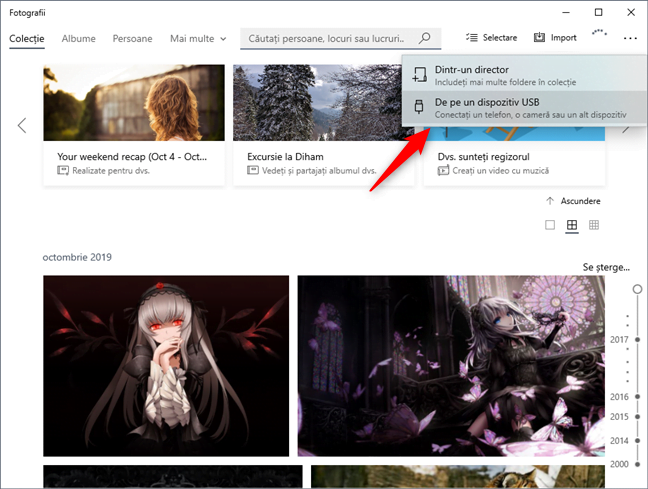
Task: Open the Import menu button
Action: pyautogui.click(x=555, y=38)
